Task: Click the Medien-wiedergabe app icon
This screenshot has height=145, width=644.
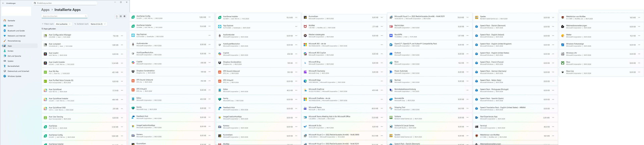Action: coord(305,36)
